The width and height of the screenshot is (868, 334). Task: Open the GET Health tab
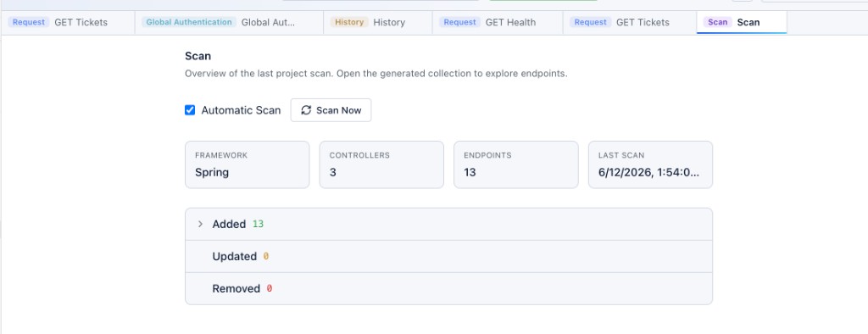(x=498, y=23)
